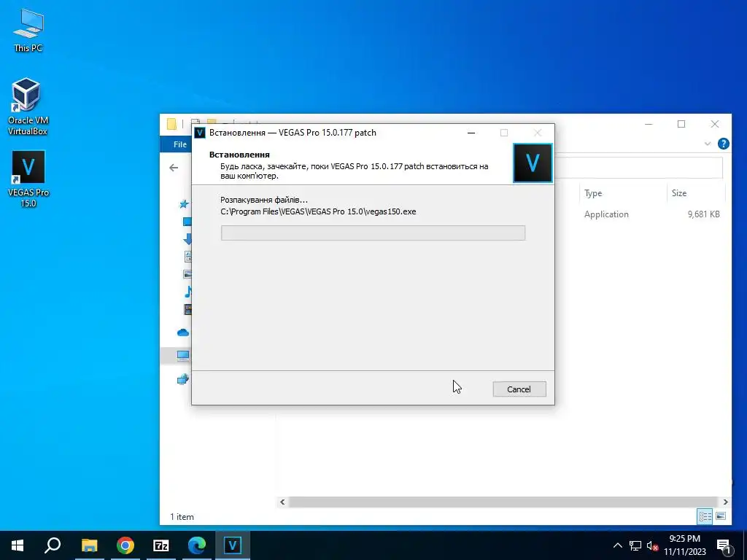Open the Windows Start menu
Viewport: 747px width, 560px height.
pos(18,545)
